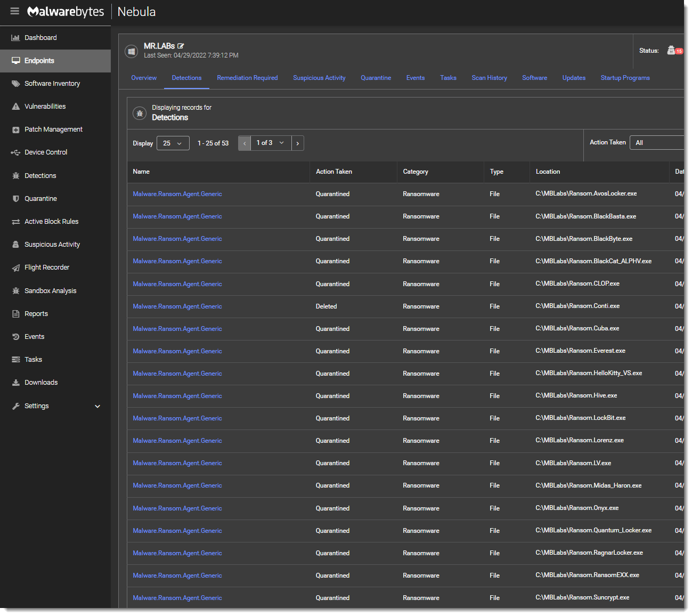Click the Sandbox Analysis bug icon
Screen dimensions: 692x616
click(x=15, y=291)
